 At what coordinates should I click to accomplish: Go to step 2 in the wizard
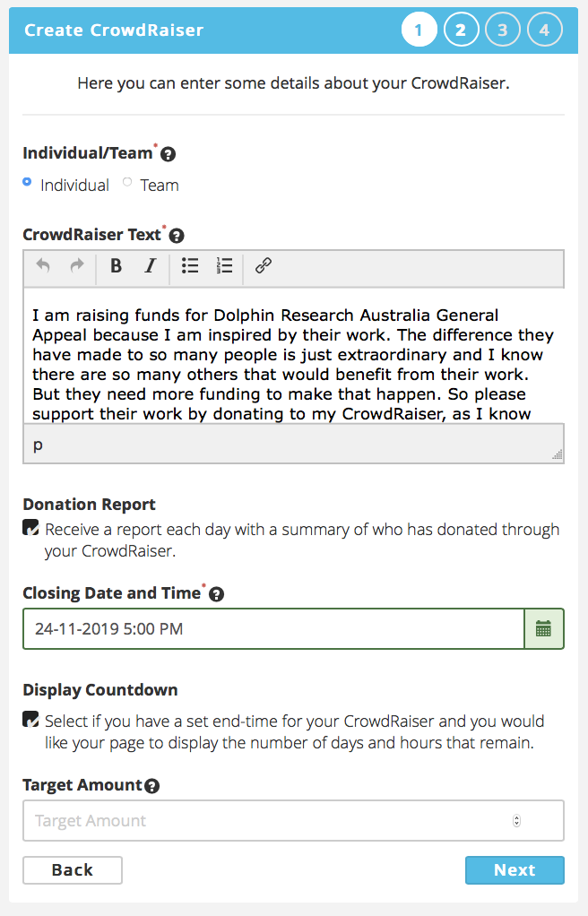461,30
